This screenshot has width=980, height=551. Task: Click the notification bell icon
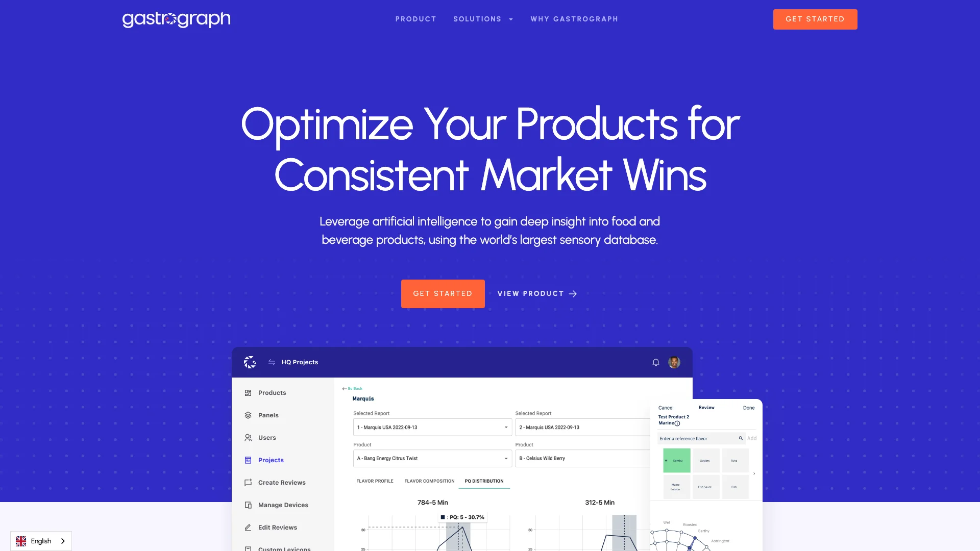[655, 363]
